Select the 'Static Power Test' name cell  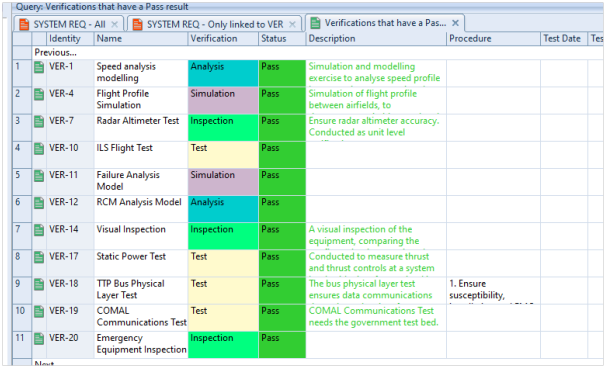tap(141, 263)
